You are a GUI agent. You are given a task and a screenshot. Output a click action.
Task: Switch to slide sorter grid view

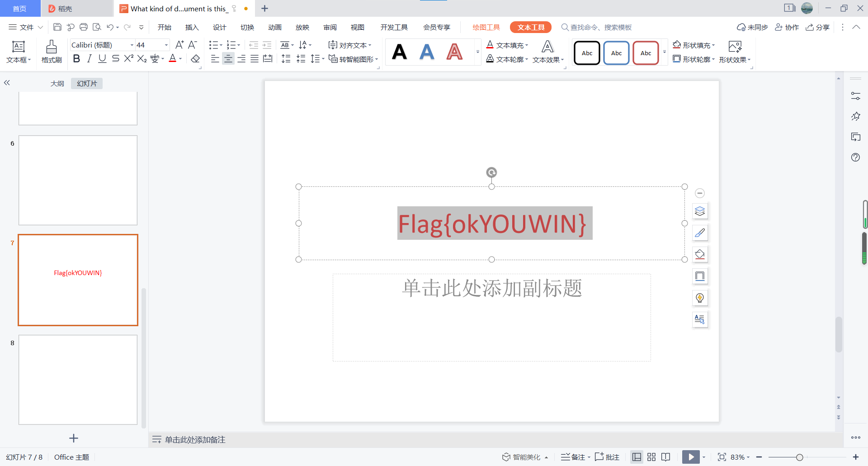[x=651, y=457]
